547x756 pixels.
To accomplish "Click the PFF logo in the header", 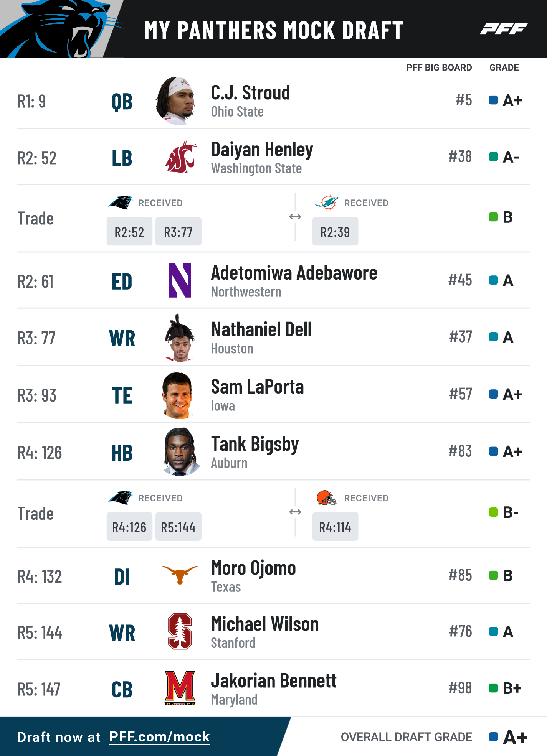I will coord(504,29).
